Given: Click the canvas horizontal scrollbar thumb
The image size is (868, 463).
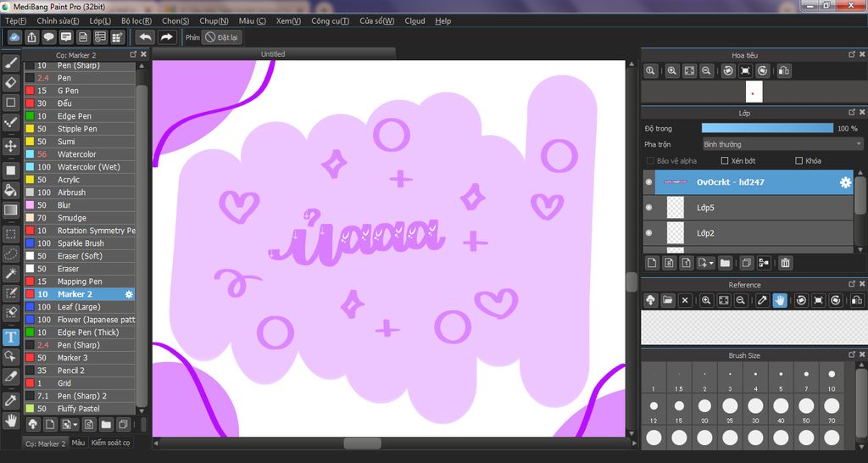Looking at the screenshot, I should [363, 443].
